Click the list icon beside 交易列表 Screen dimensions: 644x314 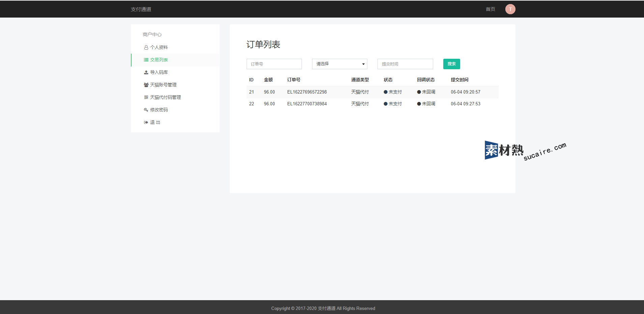click(146, 60)
